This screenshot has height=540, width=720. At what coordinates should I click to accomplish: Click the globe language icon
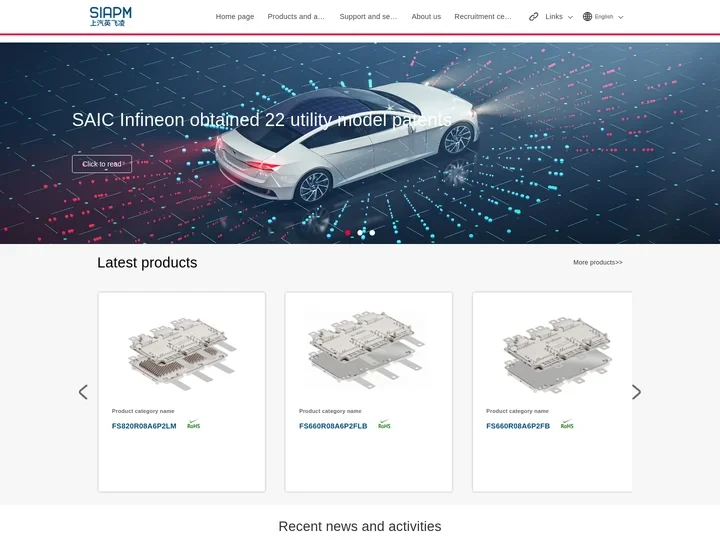click(x=587, y=17)
